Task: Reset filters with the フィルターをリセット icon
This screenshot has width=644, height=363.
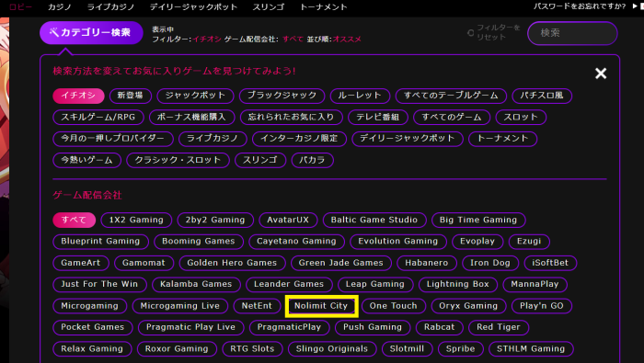Action: [471, 32]
